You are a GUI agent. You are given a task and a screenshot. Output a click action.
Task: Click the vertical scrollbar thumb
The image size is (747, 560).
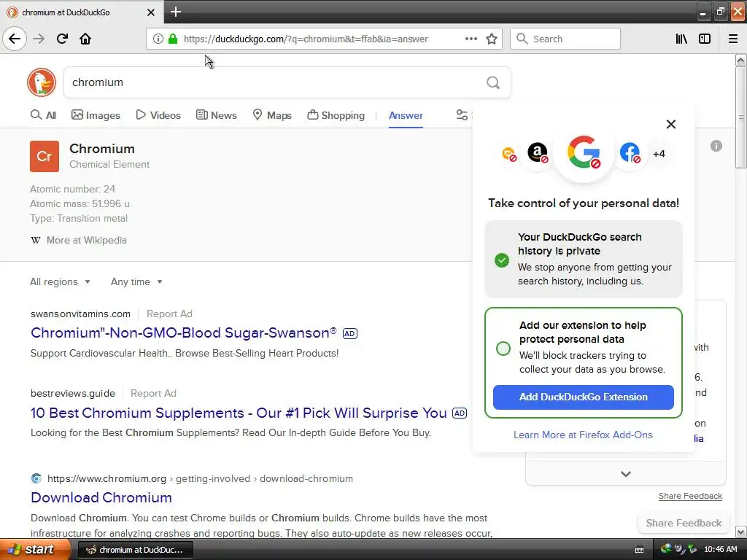click(740, 117)
